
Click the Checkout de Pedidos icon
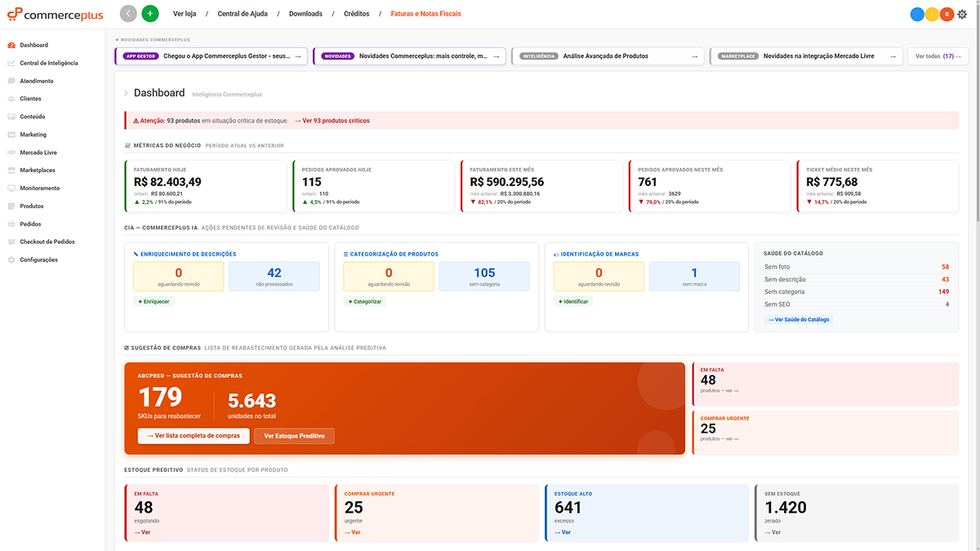(x=11, y=242)
